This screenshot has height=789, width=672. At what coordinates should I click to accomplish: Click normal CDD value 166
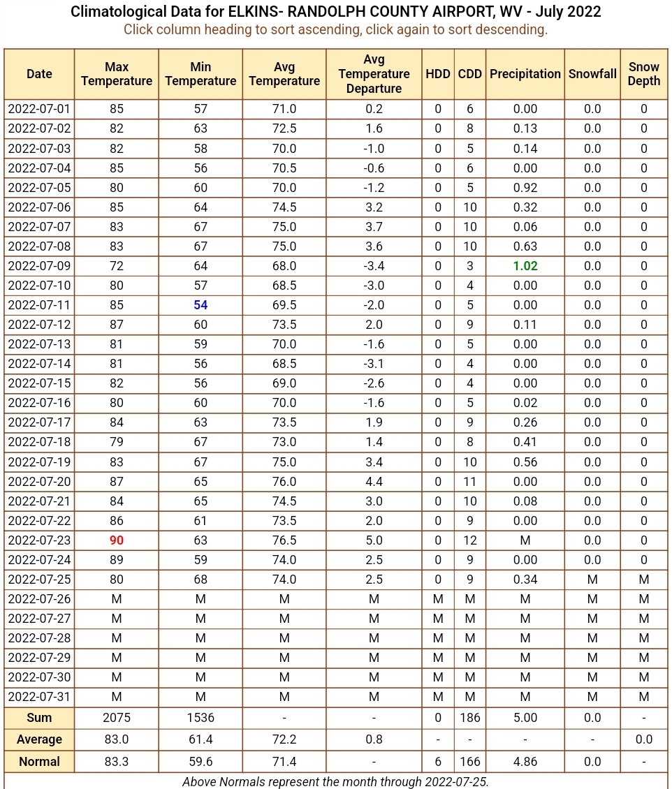469,762
